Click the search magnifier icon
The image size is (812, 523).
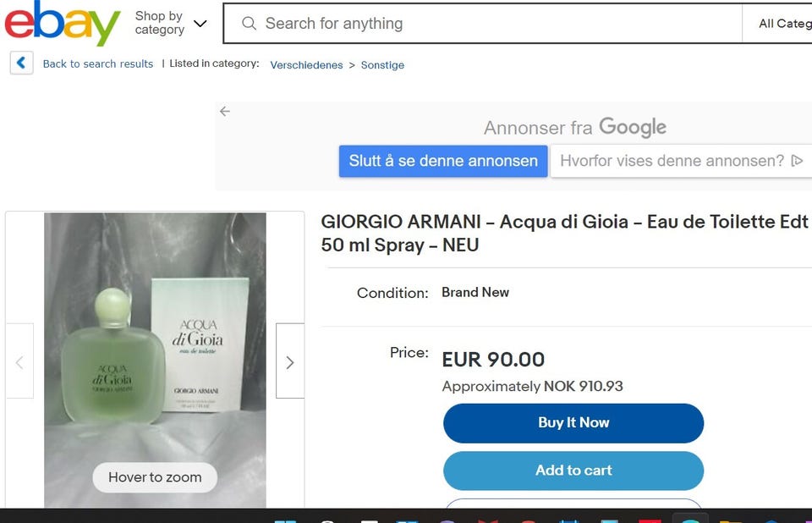coord(249,24)
